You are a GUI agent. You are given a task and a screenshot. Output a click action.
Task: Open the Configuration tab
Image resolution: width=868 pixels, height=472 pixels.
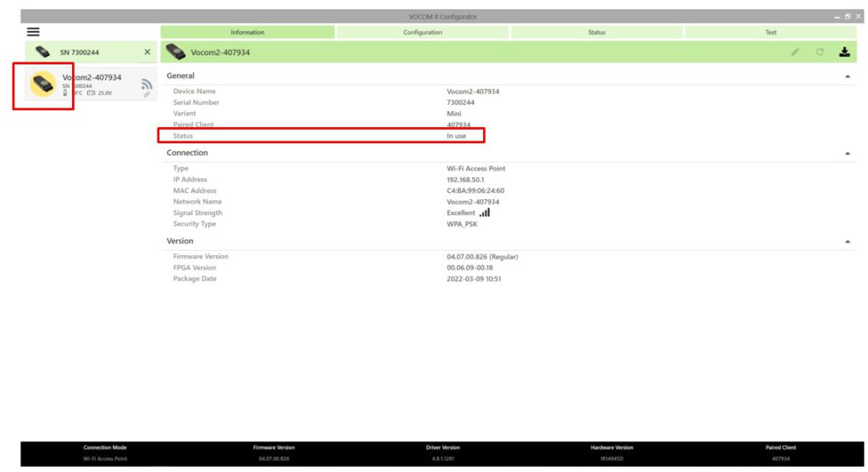[422, 32]
